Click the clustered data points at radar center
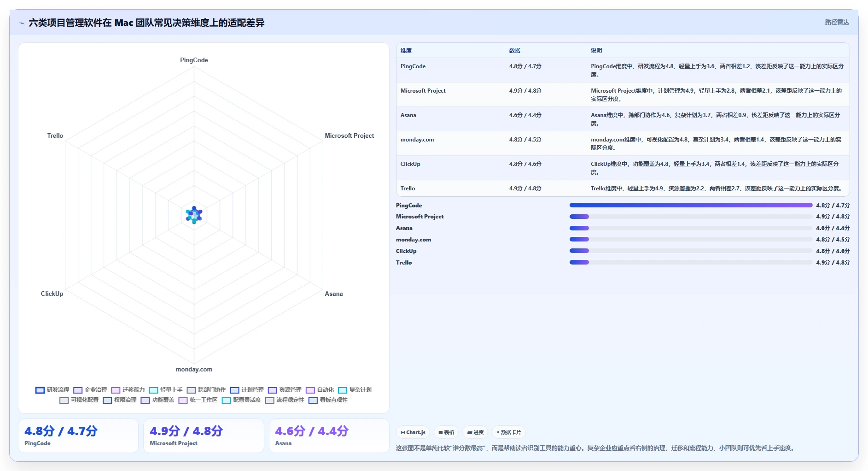The image size is (868, 471). tap(194, 215)
